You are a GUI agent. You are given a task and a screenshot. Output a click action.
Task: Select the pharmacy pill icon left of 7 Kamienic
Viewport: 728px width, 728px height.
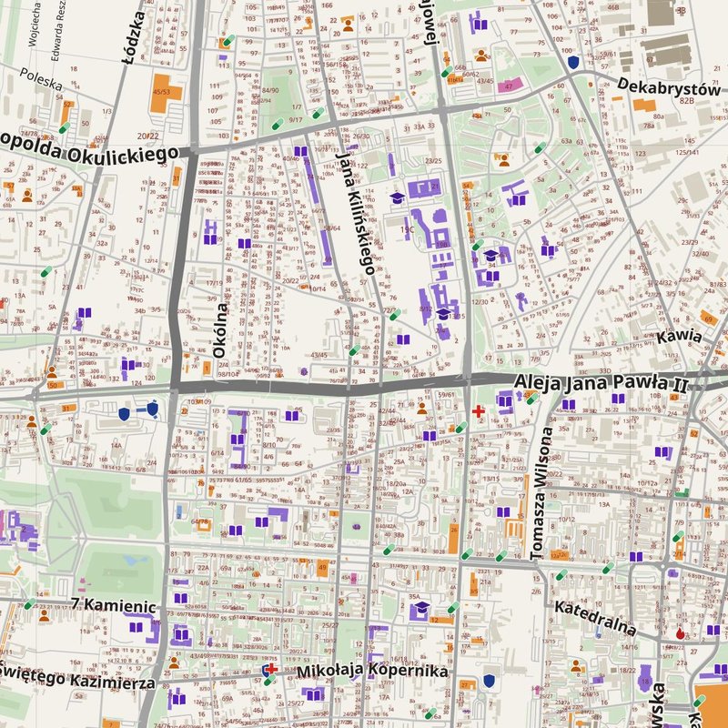coord(30,604)
